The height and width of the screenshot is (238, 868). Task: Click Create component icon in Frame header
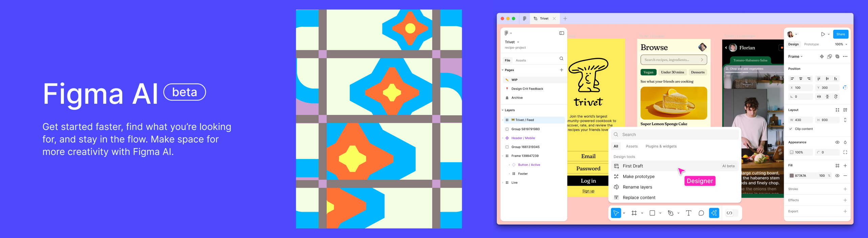click(822, 56)
